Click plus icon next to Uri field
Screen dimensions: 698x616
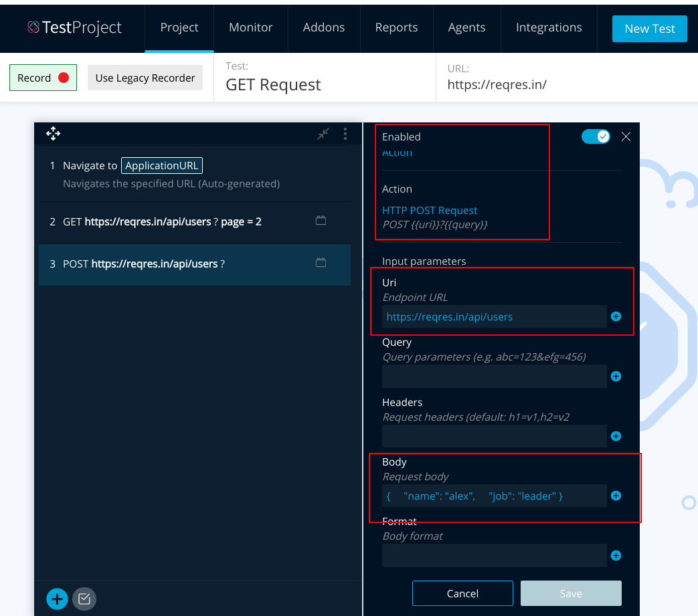click(x=616, y=316)
